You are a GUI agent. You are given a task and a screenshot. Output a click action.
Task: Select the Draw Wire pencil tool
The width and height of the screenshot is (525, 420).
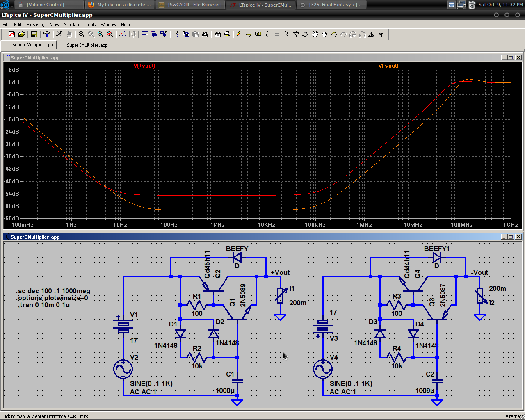pos(239,34)
